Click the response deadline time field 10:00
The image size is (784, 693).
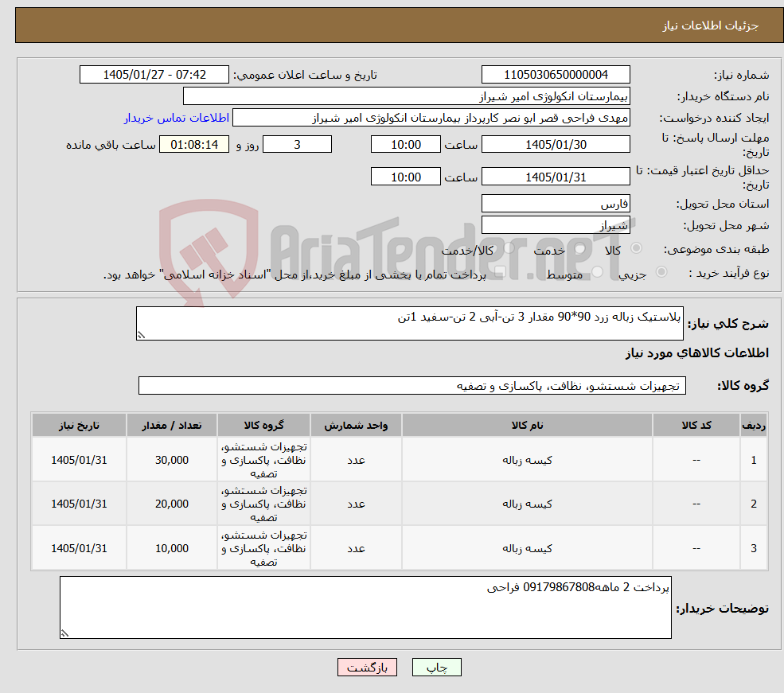pyautogui.click(x=405, y=144)
